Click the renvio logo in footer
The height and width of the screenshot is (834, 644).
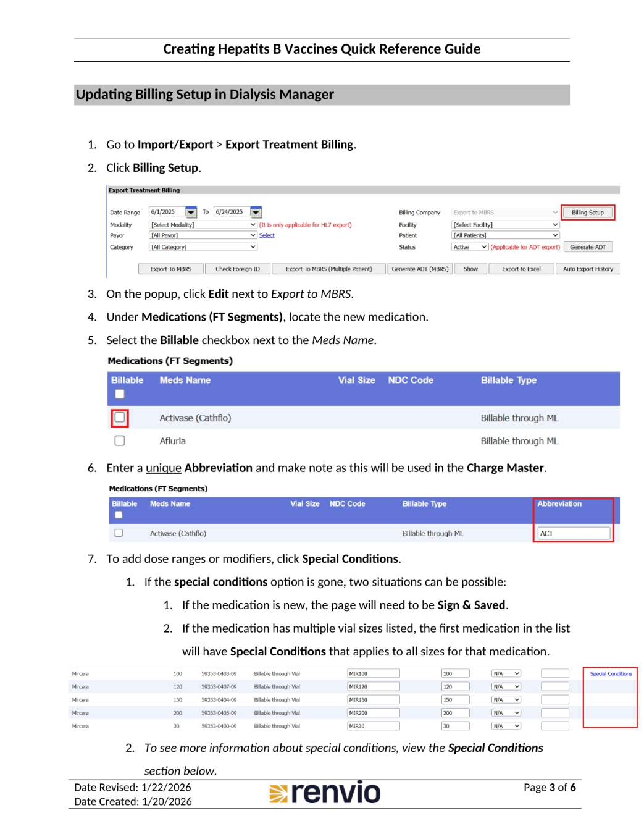325,793
